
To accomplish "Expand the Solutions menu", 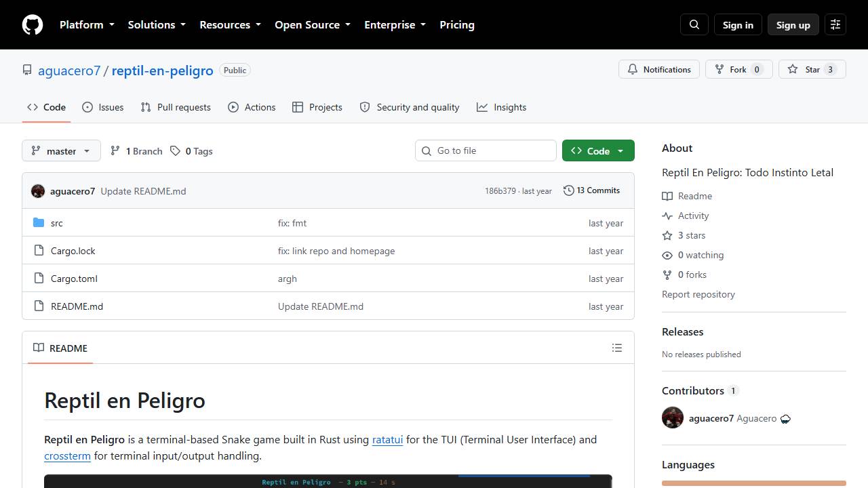I will point(157,25).
